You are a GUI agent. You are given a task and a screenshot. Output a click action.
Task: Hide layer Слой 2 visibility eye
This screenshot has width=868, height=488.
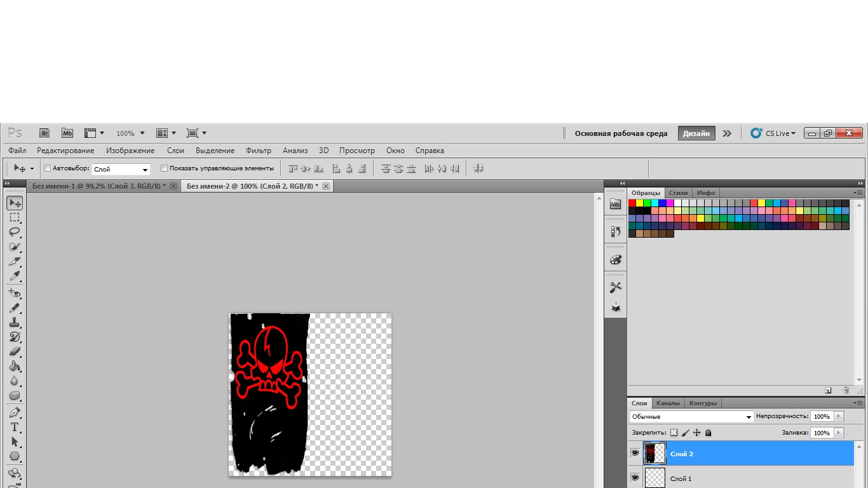pos(635,453)
